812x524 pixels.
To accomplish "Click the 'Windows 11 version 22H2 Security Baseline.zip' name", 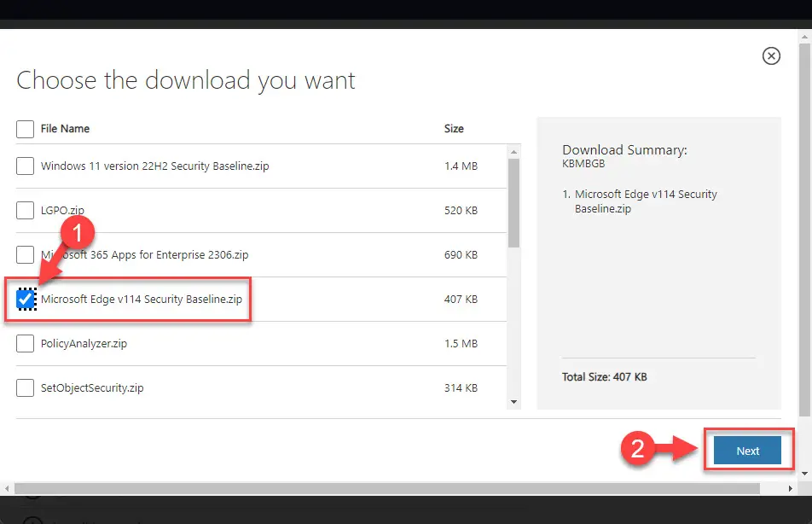I will 155,166.
